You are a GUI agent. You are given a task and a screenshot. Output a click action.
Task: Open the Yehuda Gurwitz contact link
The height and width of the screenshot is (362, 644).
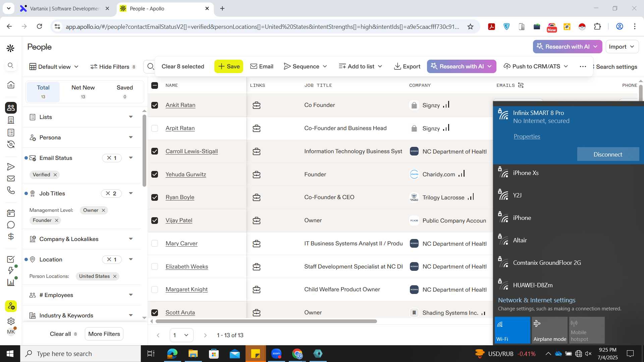(186, 174)
